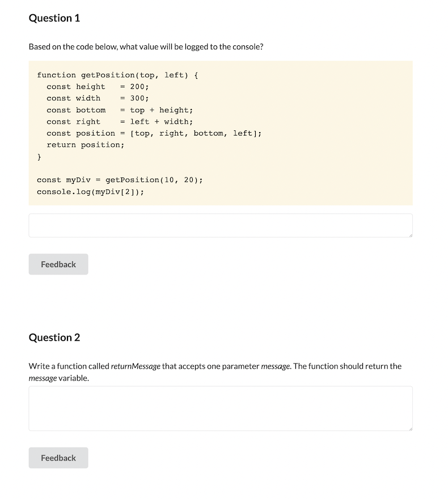The image size is (448, 499).
Task: Select the Question 1 heading
Action: [54, 18]
